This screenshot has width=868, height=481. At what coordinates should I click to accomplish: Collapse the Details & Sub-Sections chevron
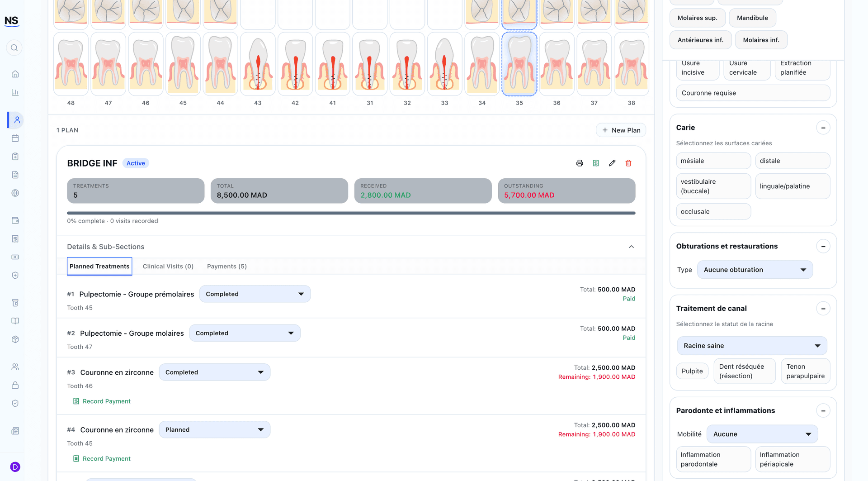631,247
